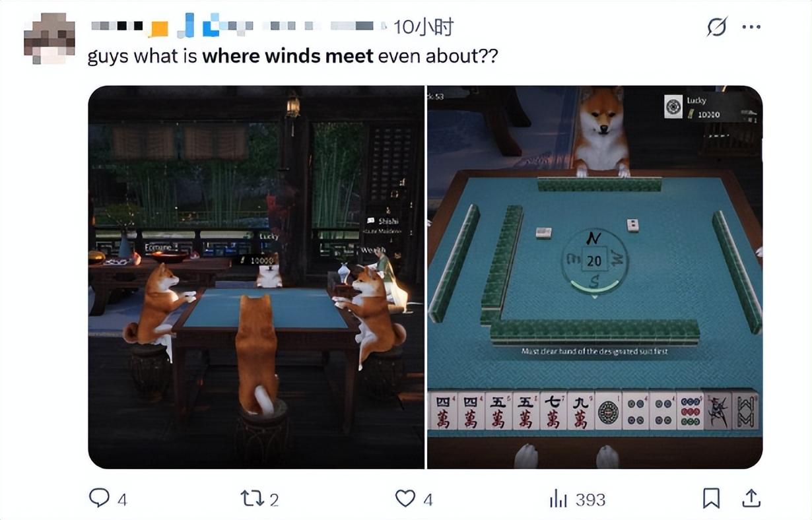812x520 pixels.
Task: Click the reply comment bubble icon
Action: click(x=99, y=498)
